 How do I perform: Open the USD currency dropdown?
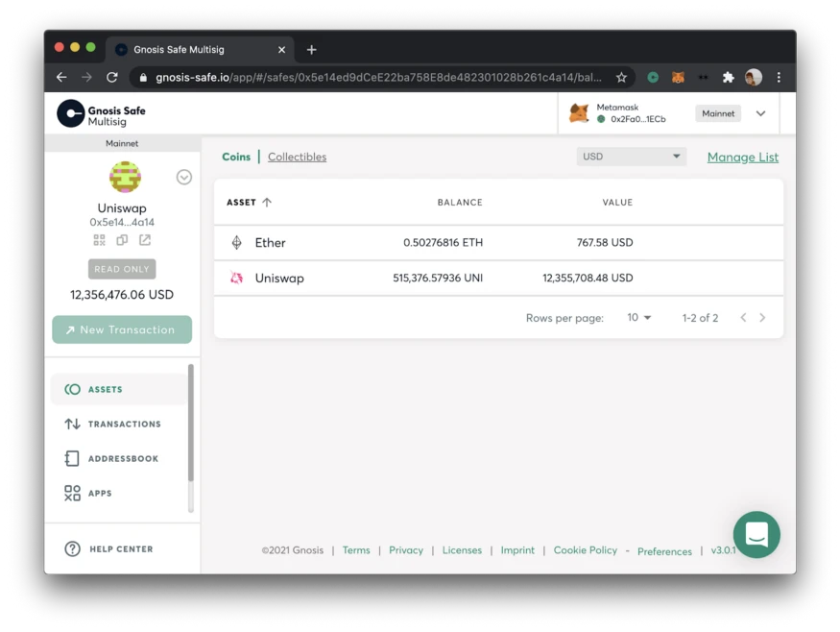coord(631,157)
